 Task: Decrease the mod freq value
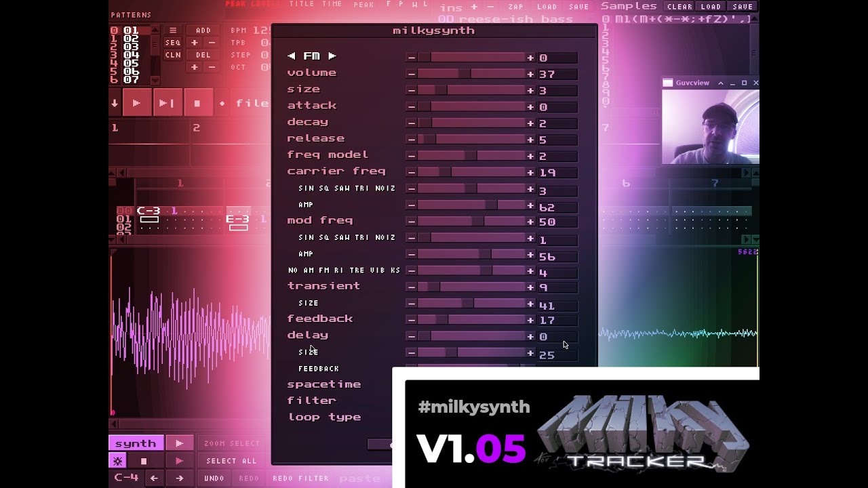(x=412, y=222)
